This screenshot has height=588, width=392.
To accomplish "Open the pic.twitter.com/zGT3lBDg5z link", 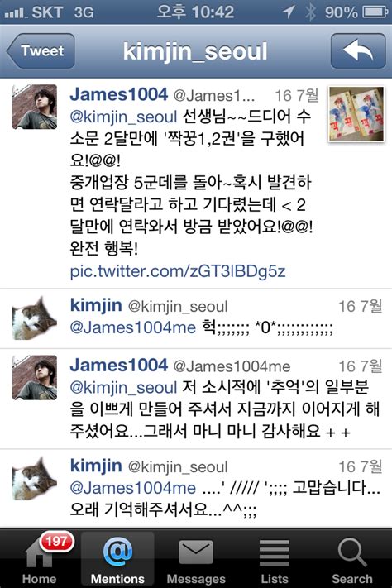I will click(178, 270).
